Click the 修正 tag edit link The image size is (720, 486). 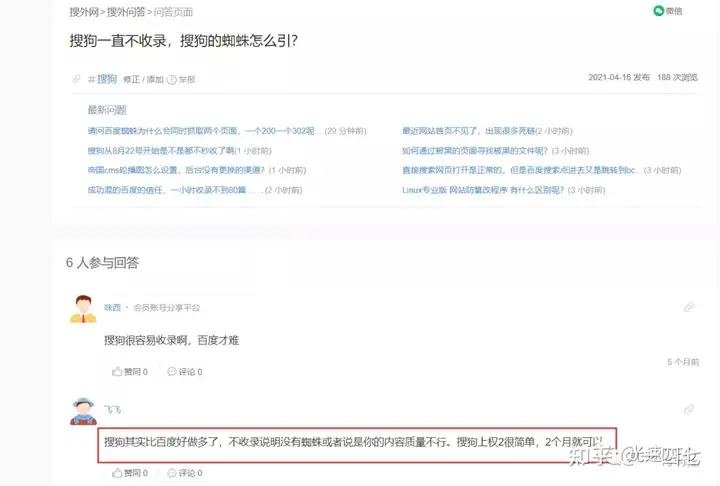(131, 79)
